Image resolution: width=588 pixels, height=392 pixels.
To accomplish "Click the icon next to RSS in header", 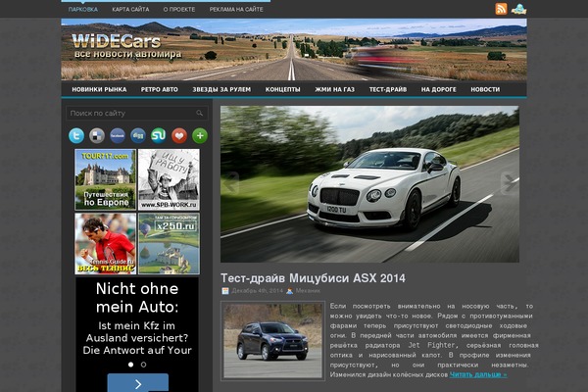I will pyautogui.click(x=519, y=9).
